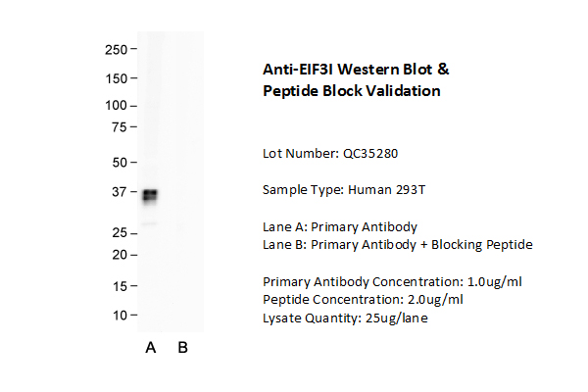This screenshot has width=588, height=392.
Task: Click the Peptide Concentration 2.0ug/ml line
Action: (363, 300)
